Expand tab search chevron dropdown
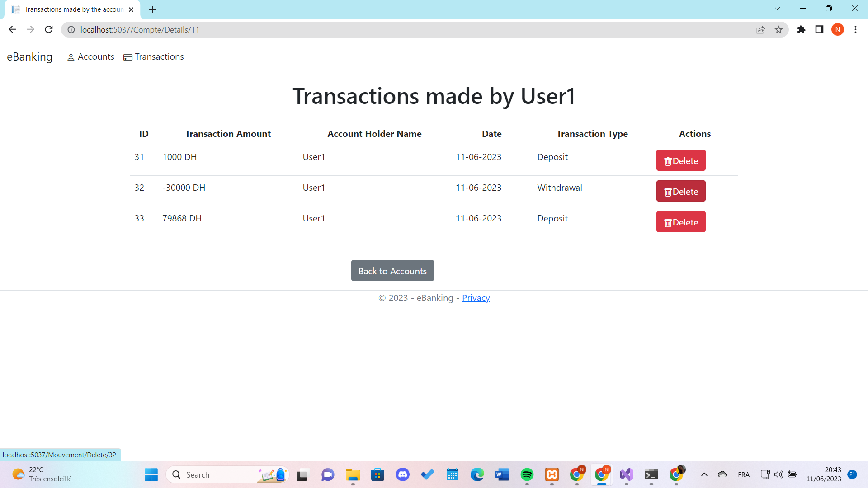 click(x=777, y=9)
